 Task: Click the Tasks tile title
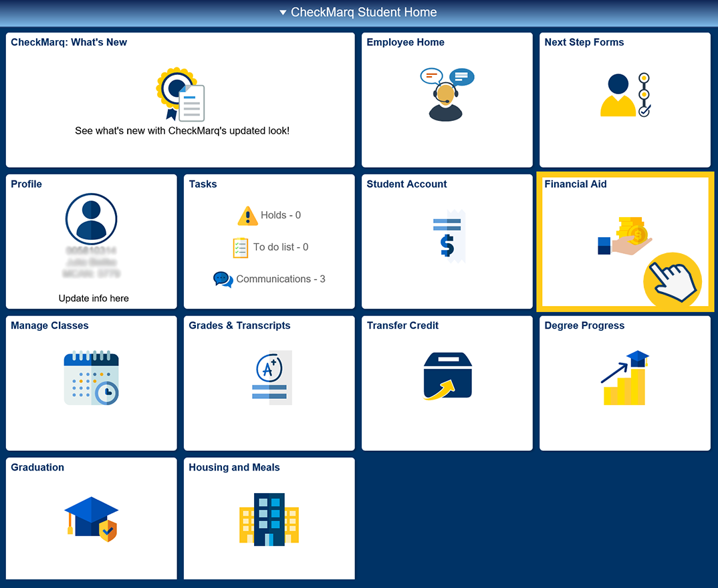[x=203, y=184]
